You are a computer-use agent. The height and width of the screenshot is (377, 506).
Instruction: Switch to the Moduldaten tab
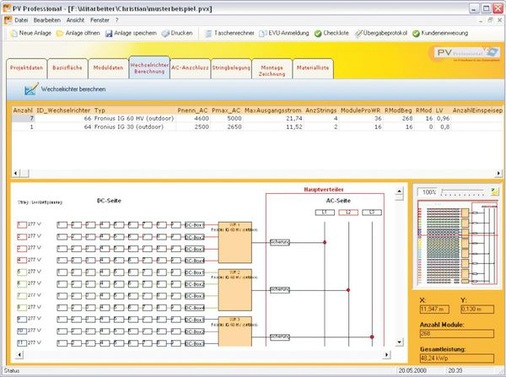click(108, 68)
